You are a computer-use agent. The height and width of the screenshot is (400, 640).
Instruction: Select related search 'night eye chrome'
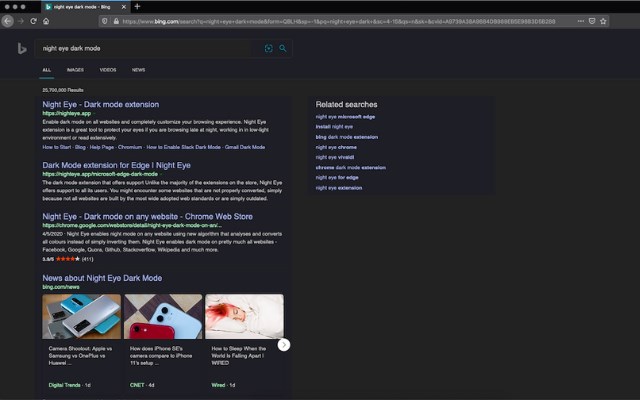click(336, 147)
